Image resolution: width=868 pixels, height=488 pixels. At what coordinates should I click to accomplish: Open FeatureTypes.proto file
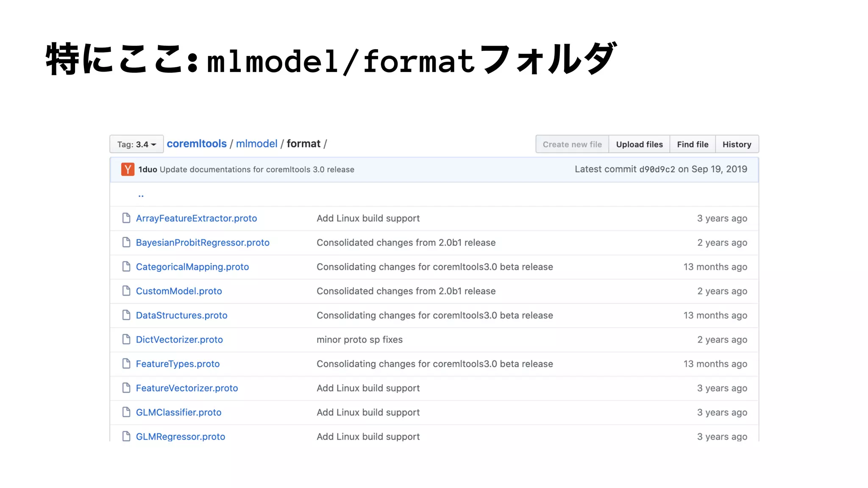point(178,364)
